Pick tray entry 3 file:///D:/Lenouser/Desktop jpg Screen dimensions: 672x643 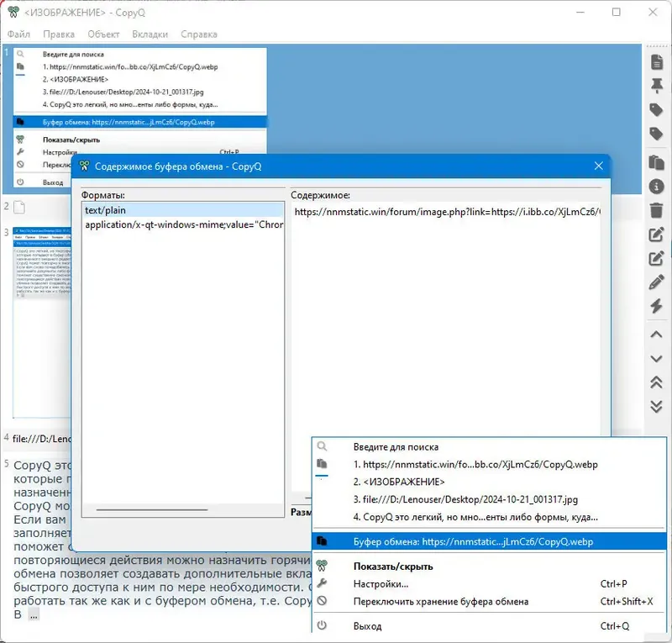tap(489, 499)
